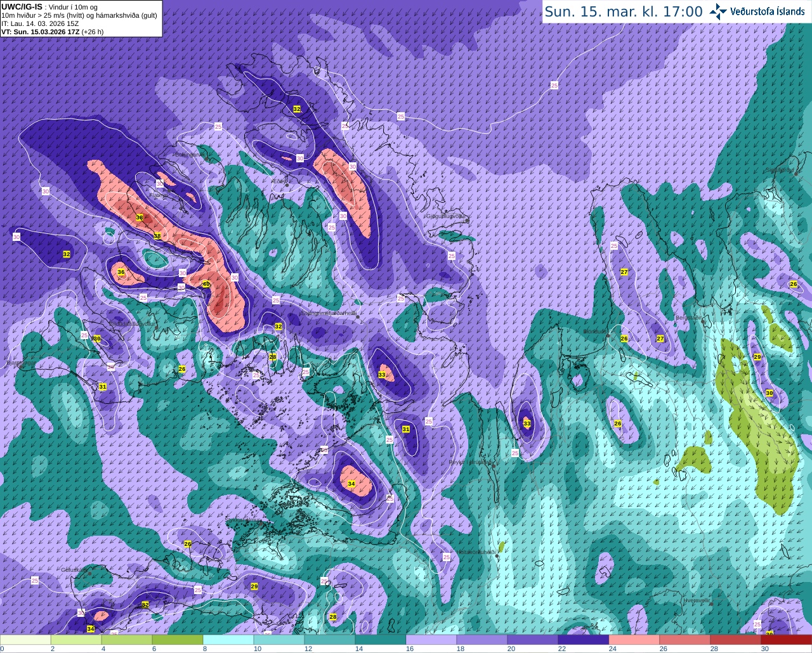Pick the violet 20–22 legend swatch
This screenshot has height=653, width=812.
tap(533, 640)
